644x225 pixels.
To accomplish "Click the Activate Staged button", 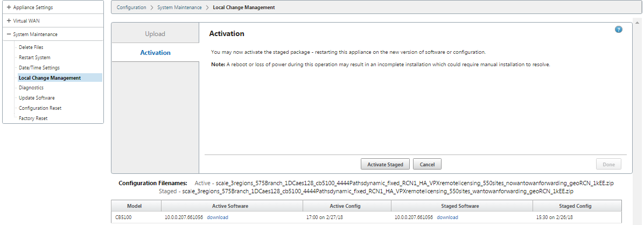I will coord(385,164).
